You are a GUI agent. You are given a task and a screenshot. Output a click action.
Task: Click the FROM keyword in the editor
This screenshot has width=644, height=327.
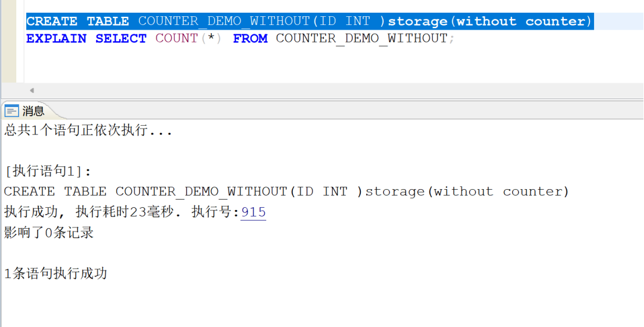point(250,39)
